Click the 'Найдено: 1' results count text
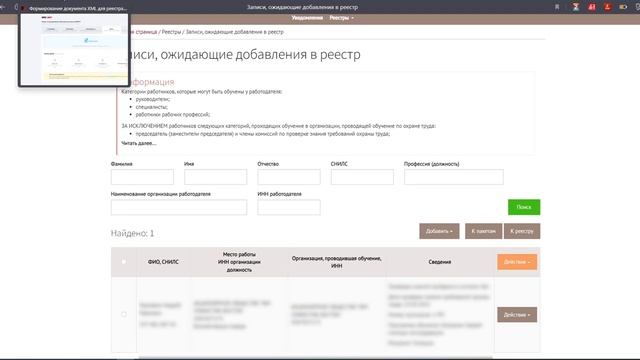Viewport: 640px width, 360px height. click(133, 233)
